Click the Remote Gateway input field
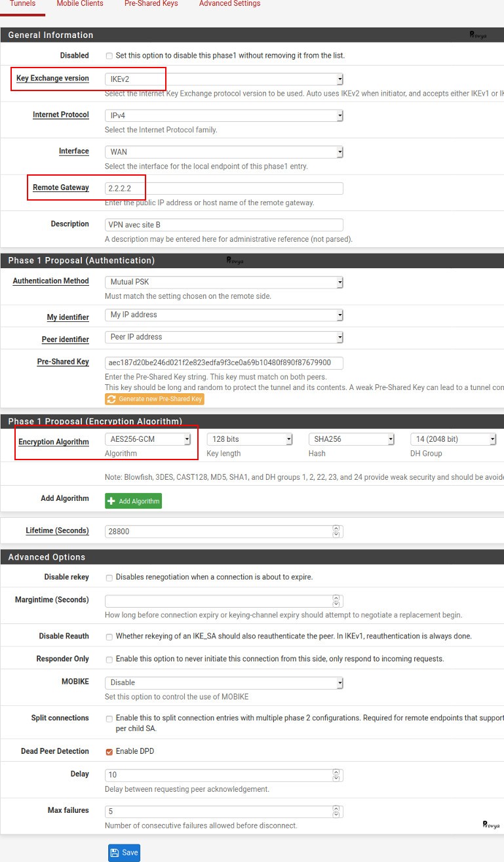Screen dimensions: 504x862 click(x=224, y=188)
